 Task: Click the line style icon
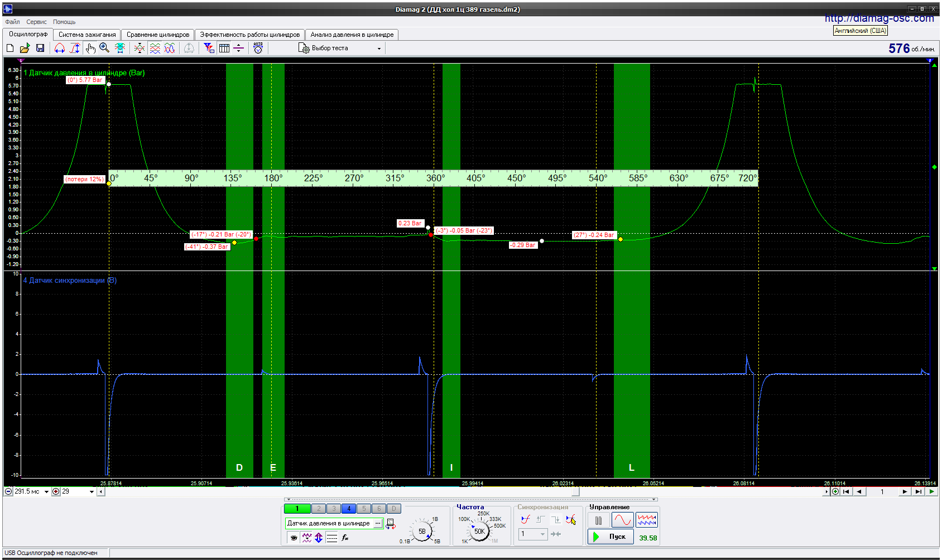click(x=332, y=538)
